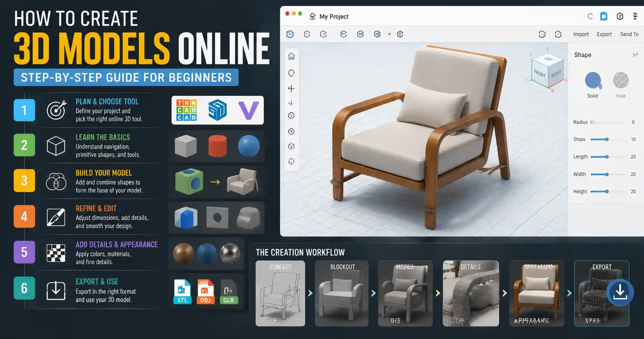Click the FRONT face of the view cube
Image resolution: width=644 pixels, height=339 pixels.
(540, 74)
